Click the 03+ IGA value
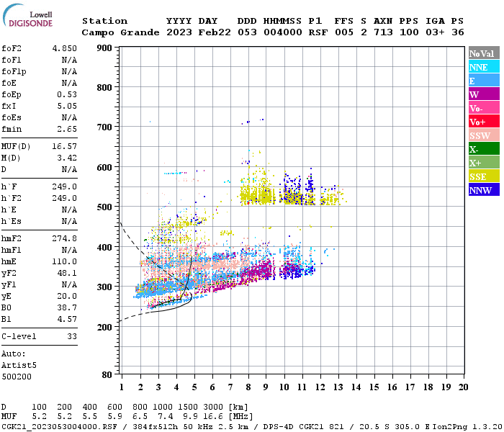The width and height of the screenshot is (504, 432). [435, 32]
